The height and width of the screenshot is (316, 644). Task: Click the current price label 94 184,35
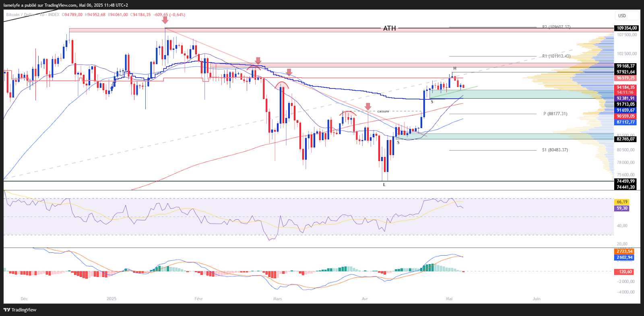tap(626, 87)
